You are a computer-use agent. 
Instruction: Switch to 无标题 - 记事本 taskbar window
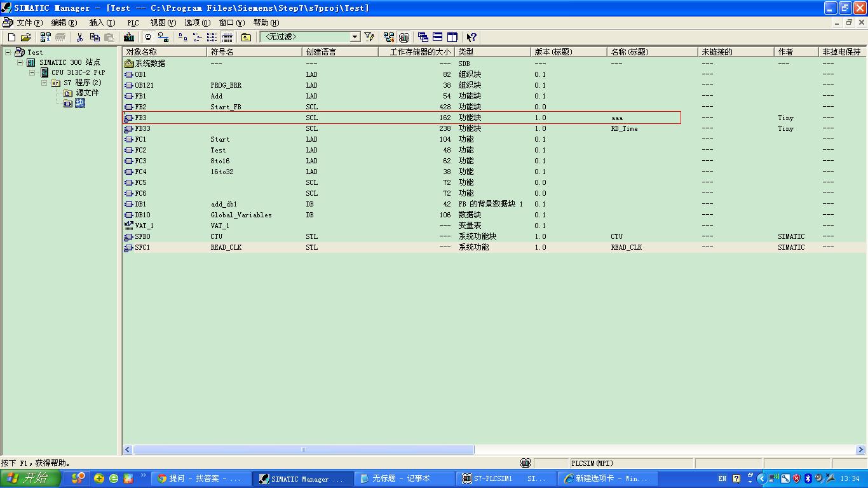pyautogui.click(x=404, y=478)
